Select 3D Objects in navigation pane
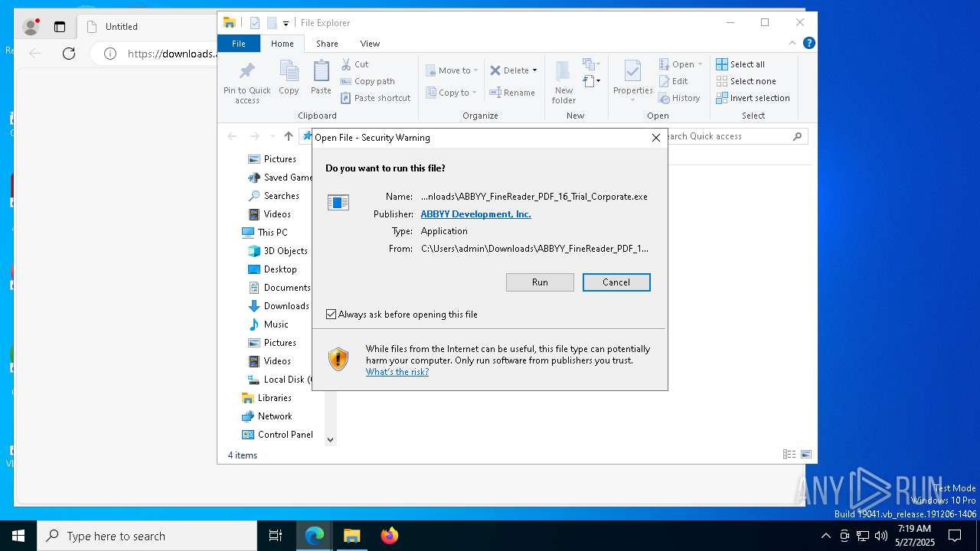This screenshot has width=980, height=551. click(277, 251)
